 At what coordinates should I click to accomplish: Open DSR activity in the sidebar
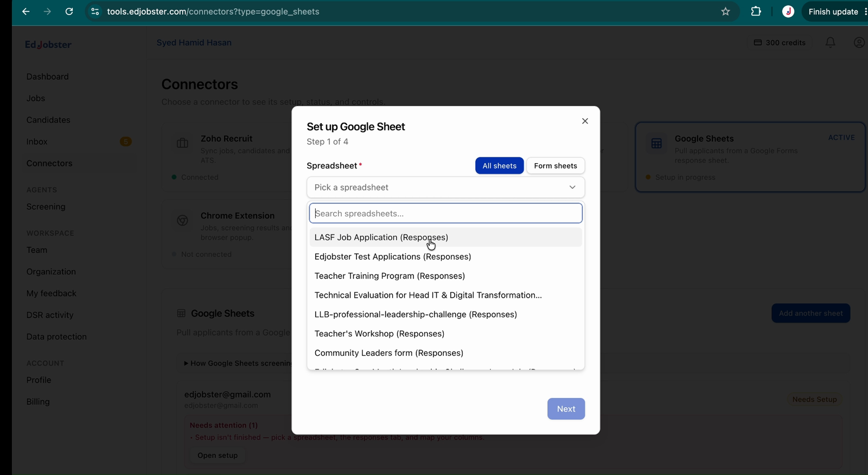pyautogui.click(x=50, y=315)
